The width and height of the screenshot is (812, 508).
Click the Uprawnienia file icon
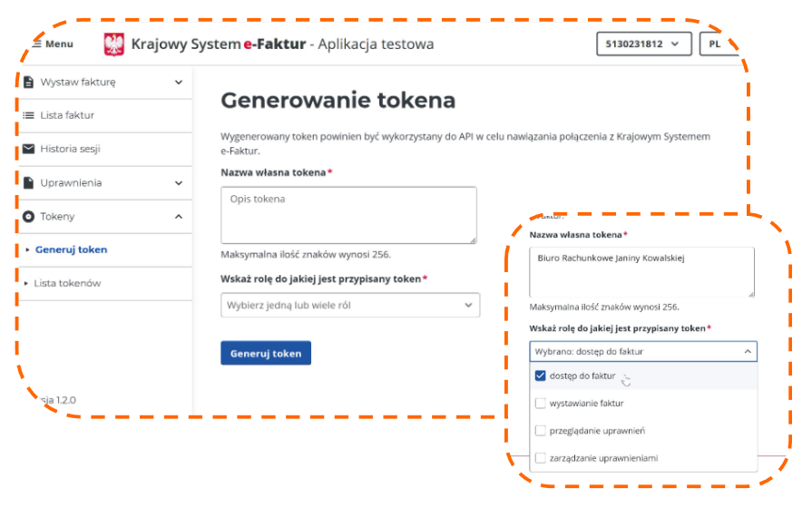coord(28,183)
